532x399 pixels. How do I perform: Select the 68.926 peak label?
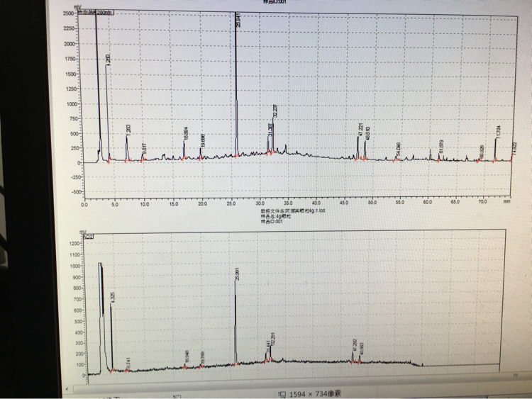482,152
